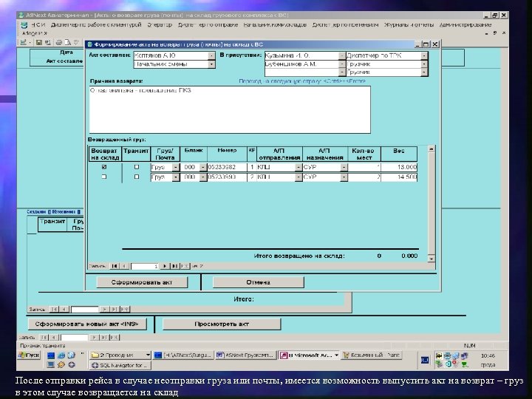Click the icon right of the Save diskette
Viewport: 532px width, 399px height.
47,42
